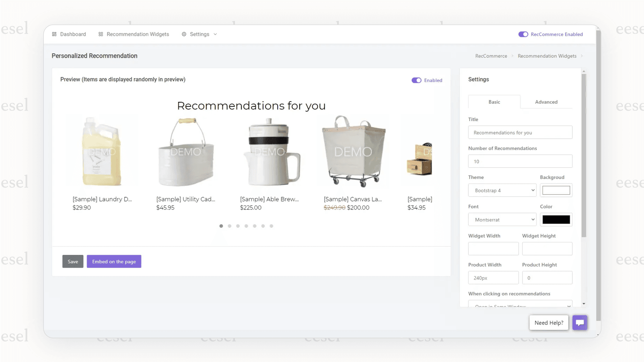Select the second carousel pagination dot
The height and width of the screenshot is (362, 644).
[x=229, y=226]
